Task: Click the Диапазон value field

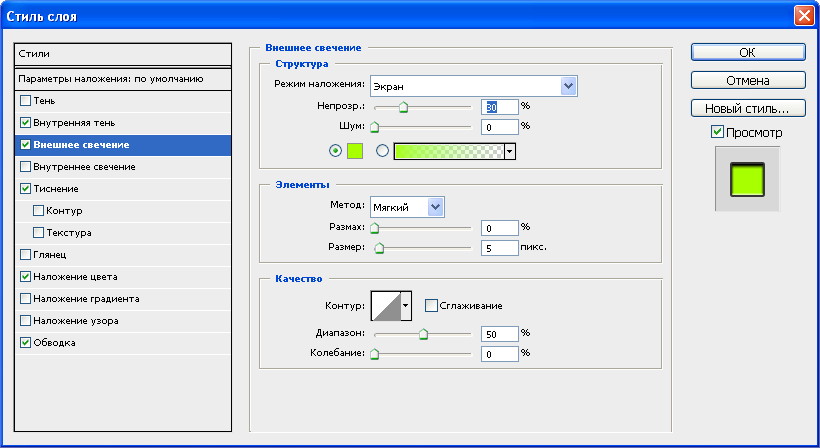Action: [499, 334]
